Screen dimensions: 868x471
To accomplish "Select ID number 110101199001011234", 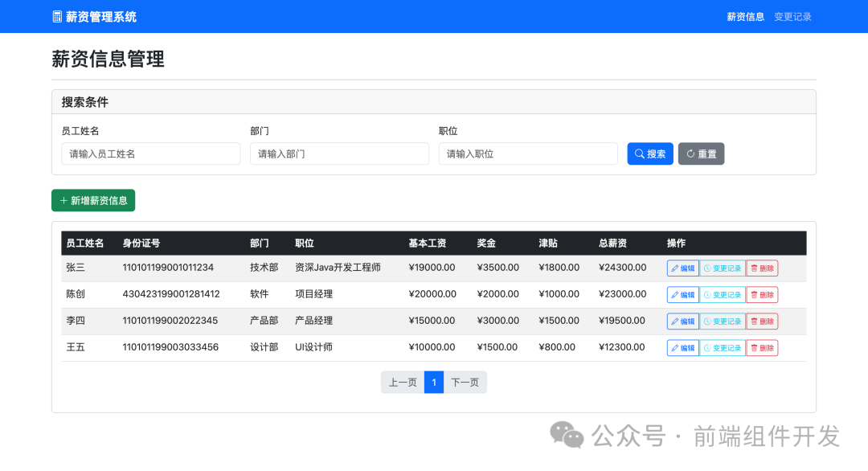I will coord(168,268).
